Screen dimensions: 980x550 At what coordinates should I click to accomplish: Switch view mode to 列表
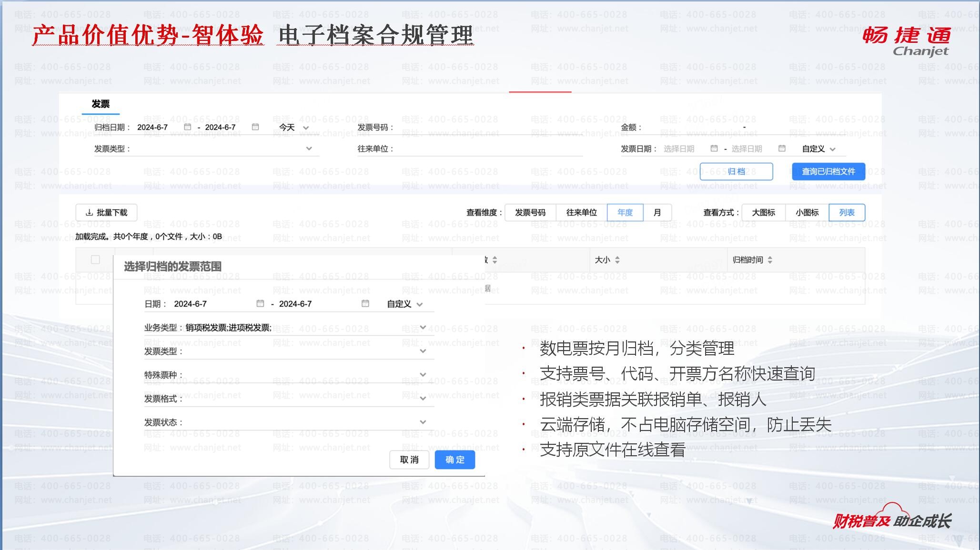[847, 212]
